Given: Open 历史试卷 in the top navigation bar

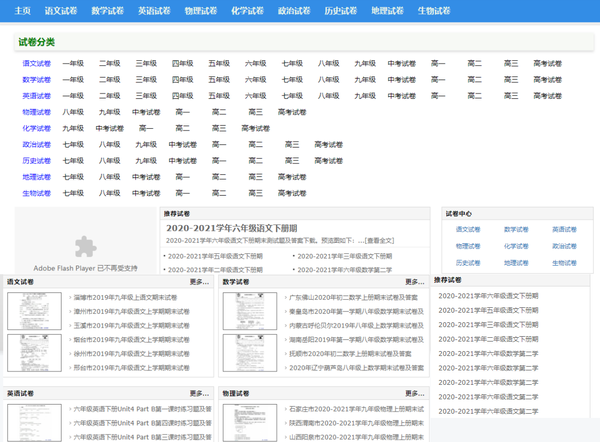Looking at the screenshot, I should pyautogui.click(x=341, y=11).
